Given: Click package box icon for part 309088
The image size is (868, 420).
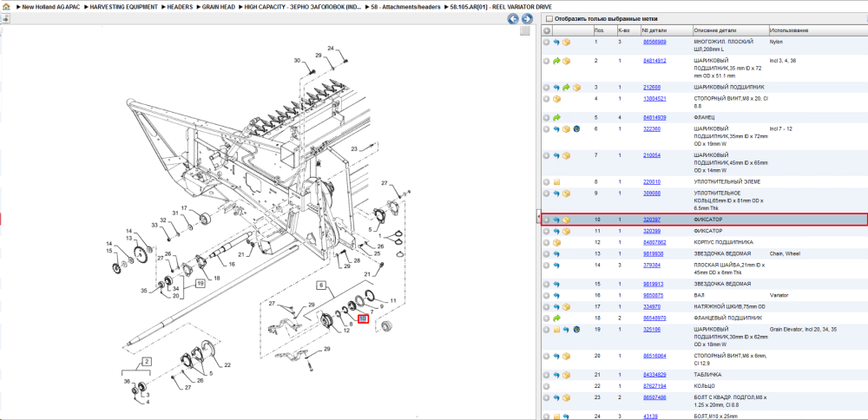Looking at the screenshot, I should click(566, 194).
